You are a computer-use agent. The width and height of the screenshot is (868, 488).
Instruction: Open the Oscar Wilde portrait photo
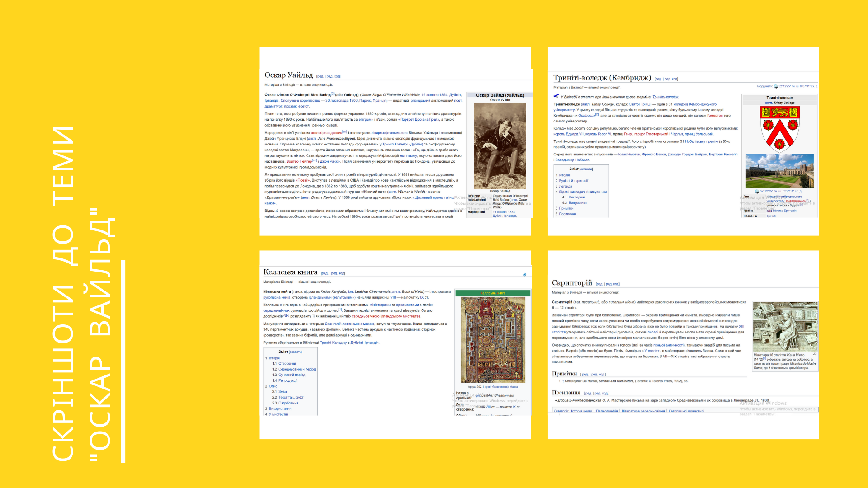(x=500, y=145)
